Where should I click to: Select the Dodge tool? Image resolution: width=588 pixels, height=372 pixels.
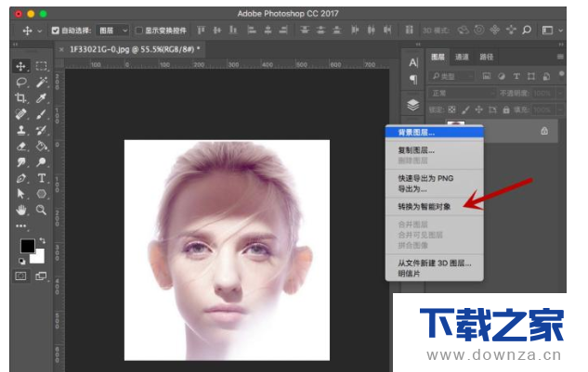[41, 162]
